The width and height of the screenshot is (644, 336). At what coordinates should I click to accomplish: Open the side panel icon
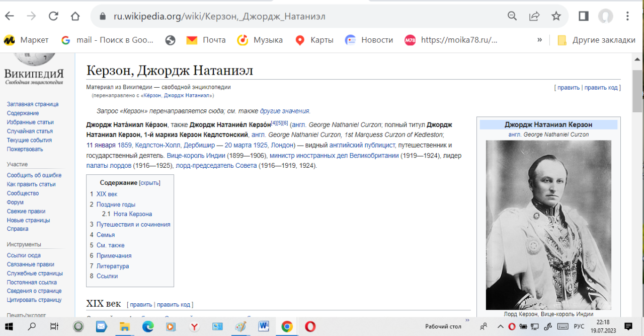[x=584, y=16]
